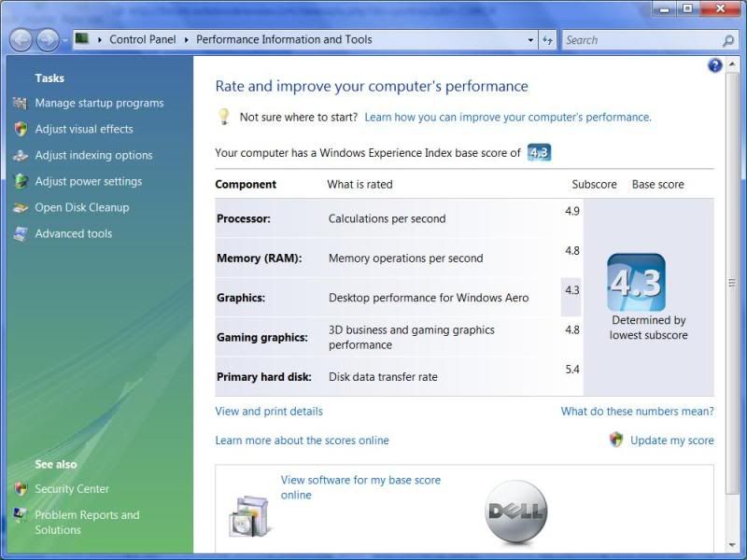Open Adjust indexing options
Viewport: 747px width, 560px height.
[x=93, y=155]
